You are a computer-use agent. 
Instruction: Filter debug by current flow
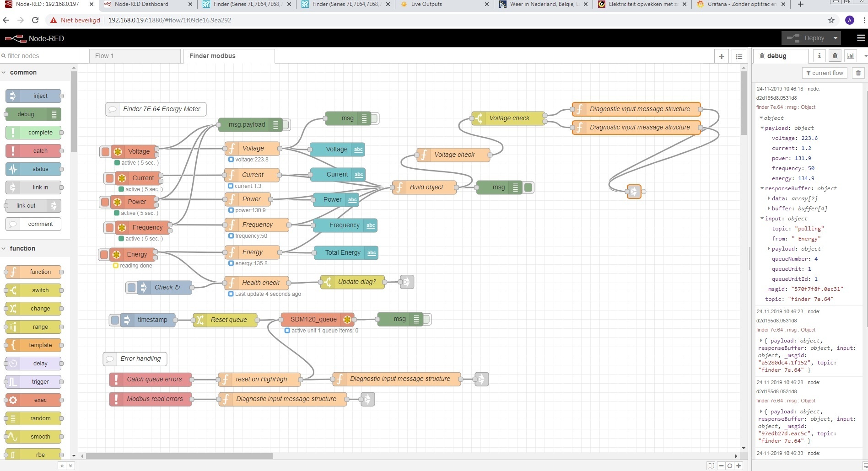pyautogui.click(x=825, y=73)
